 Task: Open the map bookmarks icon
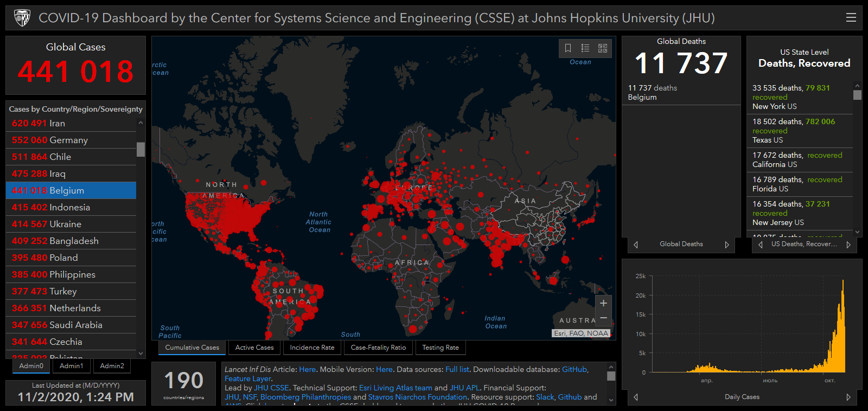568,48
